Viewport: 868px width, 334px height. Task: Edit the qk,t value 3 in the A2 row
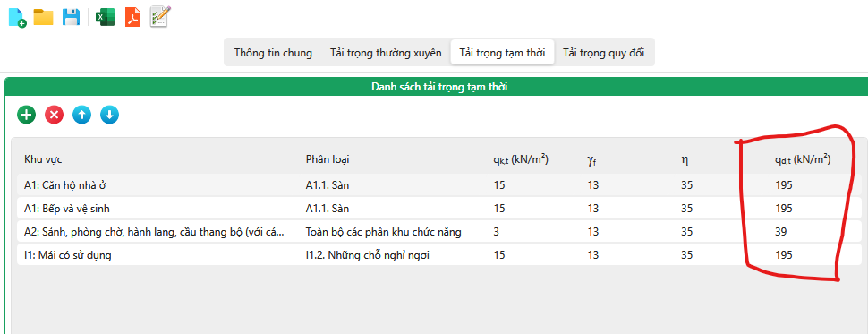point(496,232)
